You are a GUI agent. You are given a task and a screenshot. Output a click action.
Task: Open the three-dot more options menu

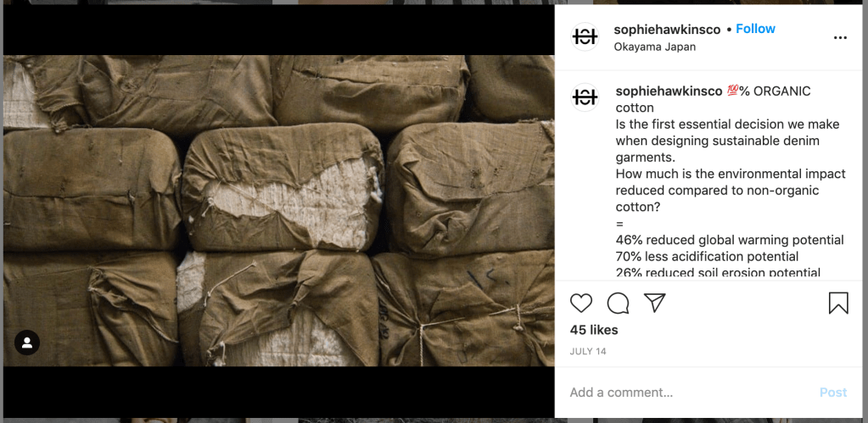click(840, 37)
